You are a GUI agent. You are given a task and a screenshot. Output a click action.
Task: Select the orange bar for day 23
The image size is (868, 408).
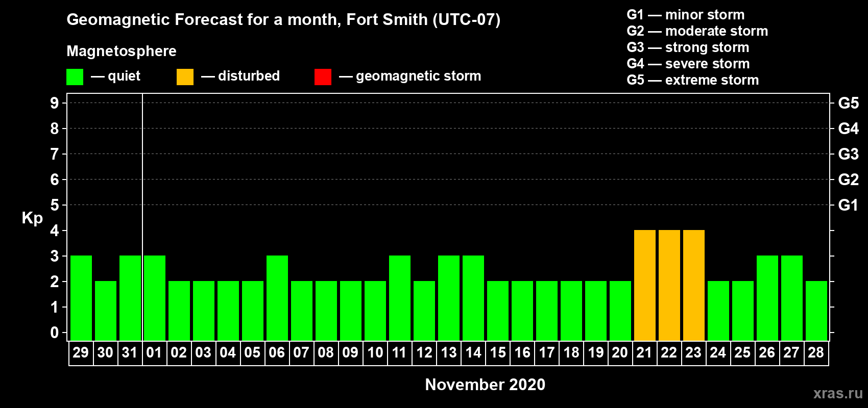pos(693,285)
